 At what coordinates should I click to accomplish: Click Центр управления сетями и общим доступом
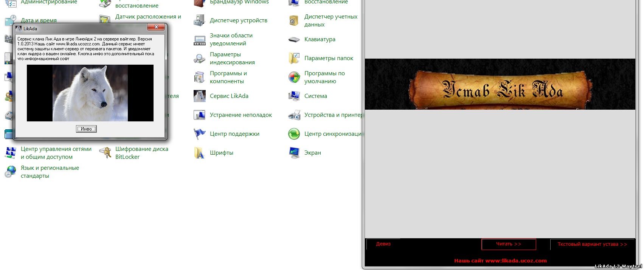(x=56, y=153)
